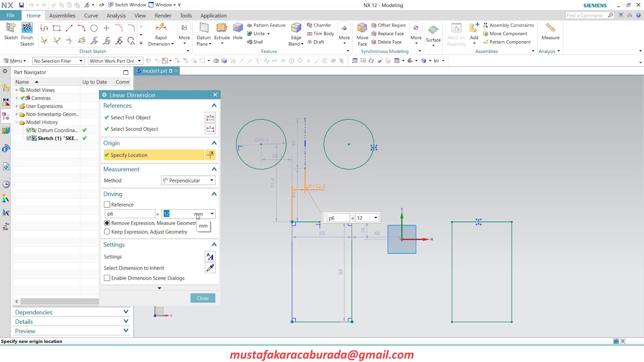
Task: Click the p6 expression name field in dialog
Action: [x=130, y=214]
